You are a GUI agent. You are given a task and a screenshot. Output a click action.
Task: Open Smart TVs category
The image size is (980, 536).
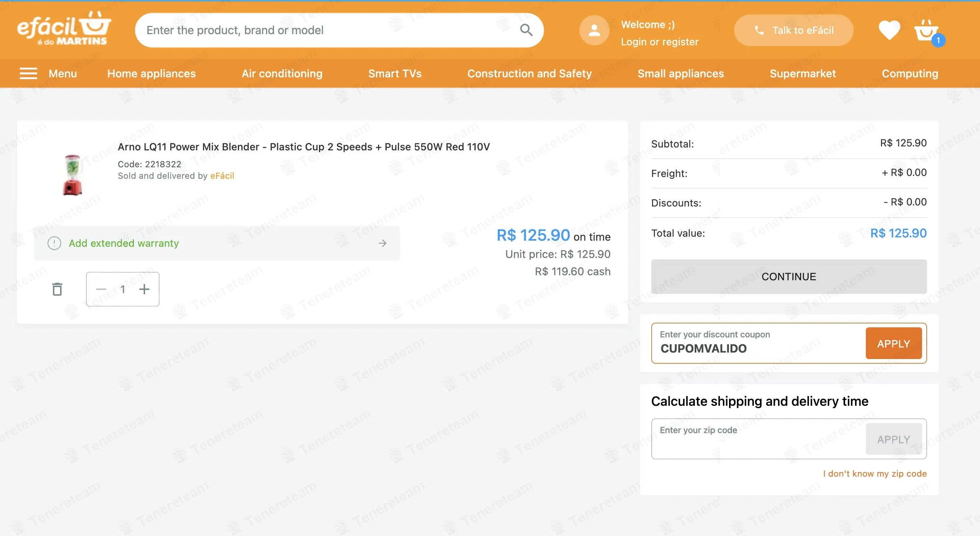click(x=395, y=73)
